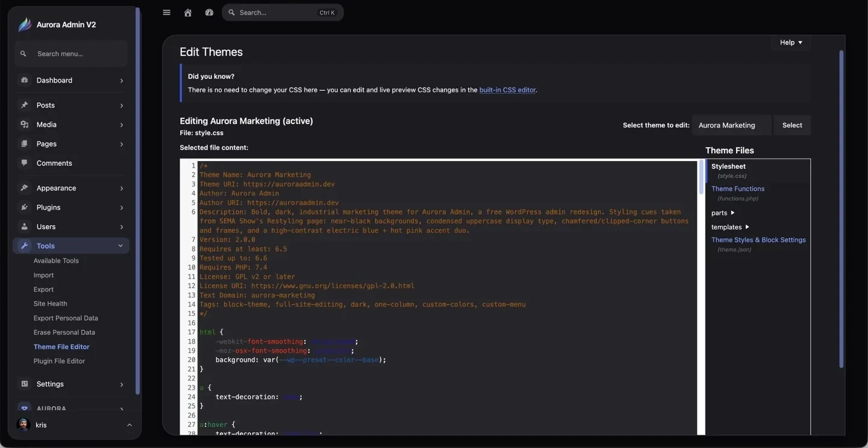Screen dimensions: 868x448
Task: Open home icon in top bar
Action: [188, 13]
